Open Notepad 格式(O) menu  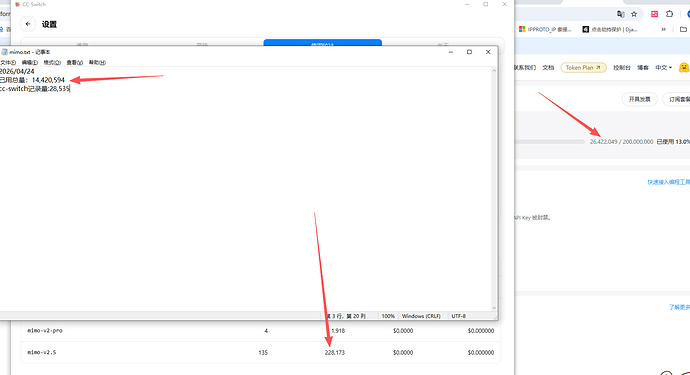pos(52,62)
